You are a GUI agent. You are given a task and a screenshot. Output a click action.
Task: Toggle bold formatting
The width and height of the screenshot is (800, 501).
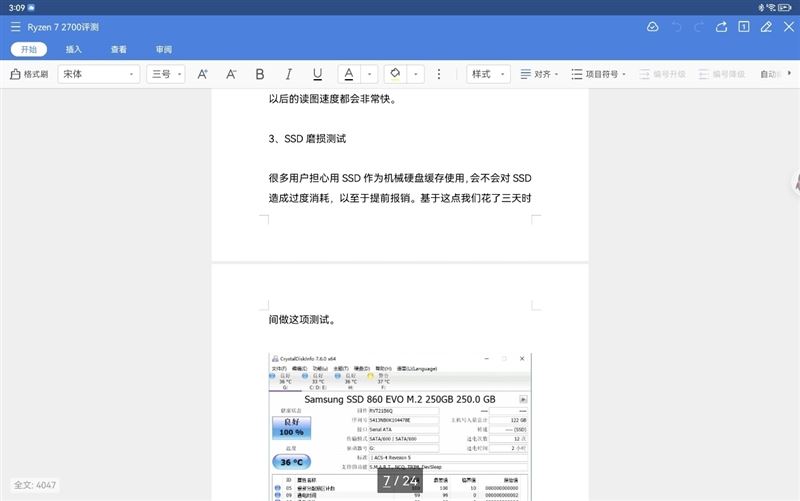coord(260,74)
